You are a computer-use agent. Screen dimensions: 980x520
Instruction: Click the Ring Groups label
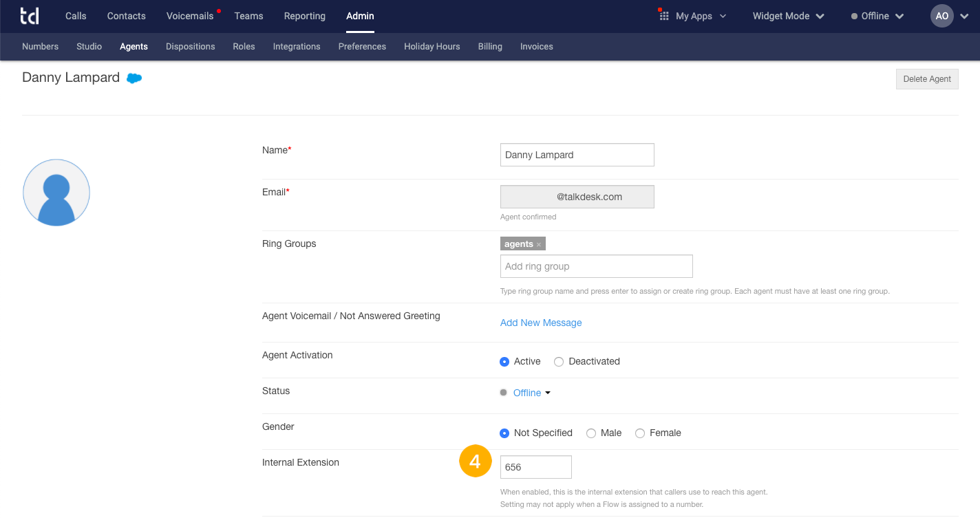coord(289,243)
